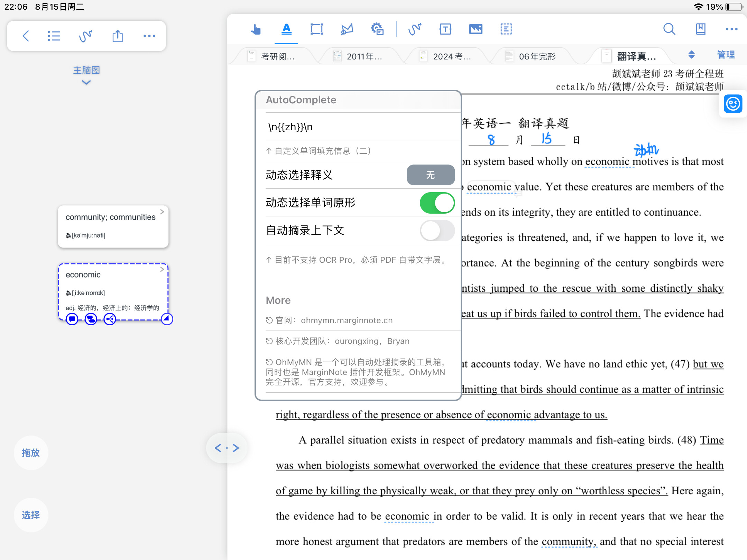Open the document search
The image size is (747, 560).
coord(669,29)
